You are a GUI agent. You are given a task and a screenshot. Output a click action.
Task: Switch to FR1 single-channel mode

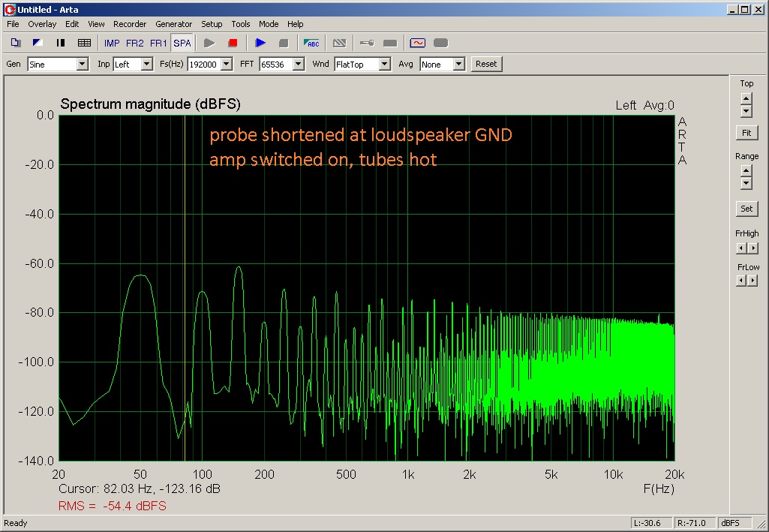(158, 44)
